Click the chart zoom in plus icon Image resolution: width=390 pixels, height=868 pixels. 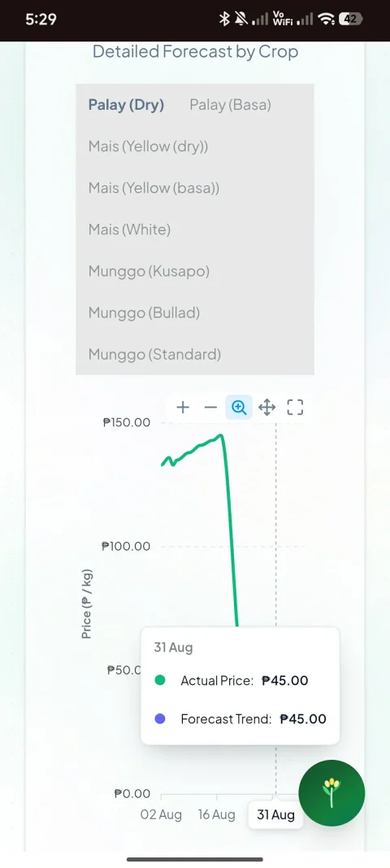click(x=183, y=408)
